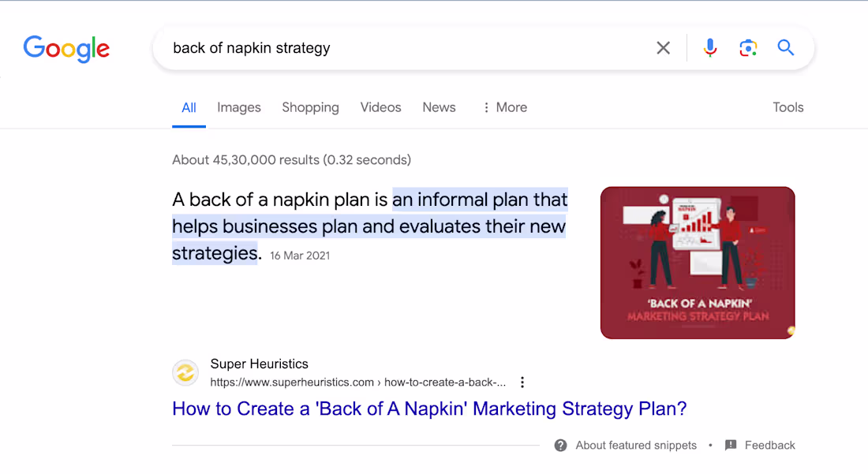868x474 pixels.
Task: Open Google Lens image search
Action: (747, 47)
